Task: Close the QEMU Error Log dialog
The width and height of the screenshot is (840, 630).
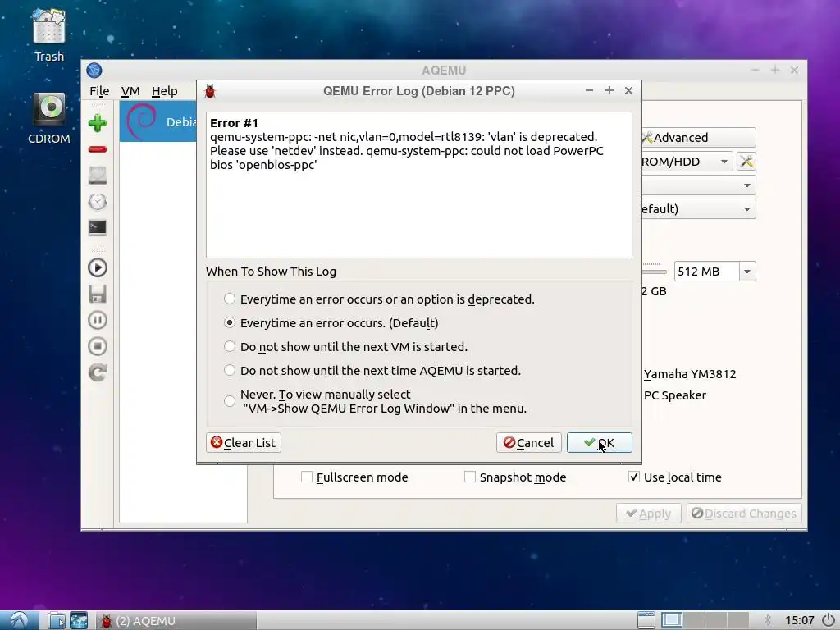Action: [x=629, y=90]
